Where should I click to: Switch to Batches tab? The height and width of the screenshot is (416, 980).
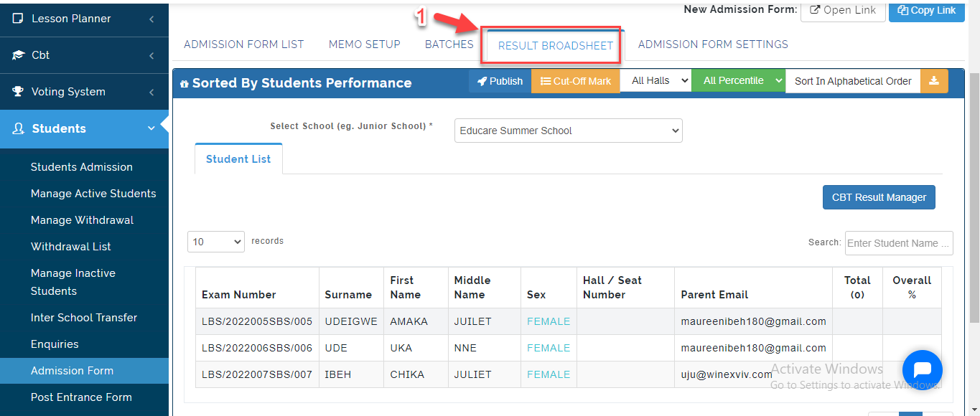449,44
